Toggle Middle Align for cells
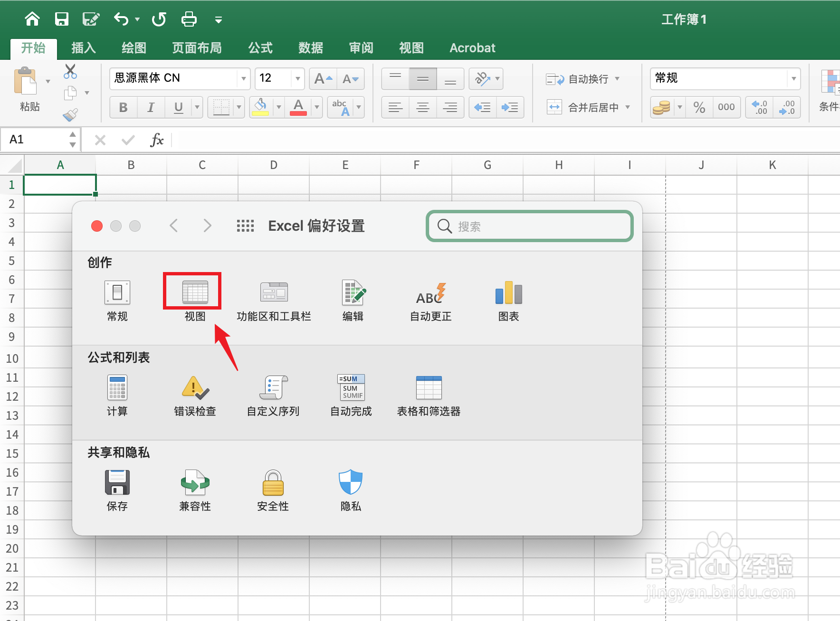 click(x=423, y=79)
